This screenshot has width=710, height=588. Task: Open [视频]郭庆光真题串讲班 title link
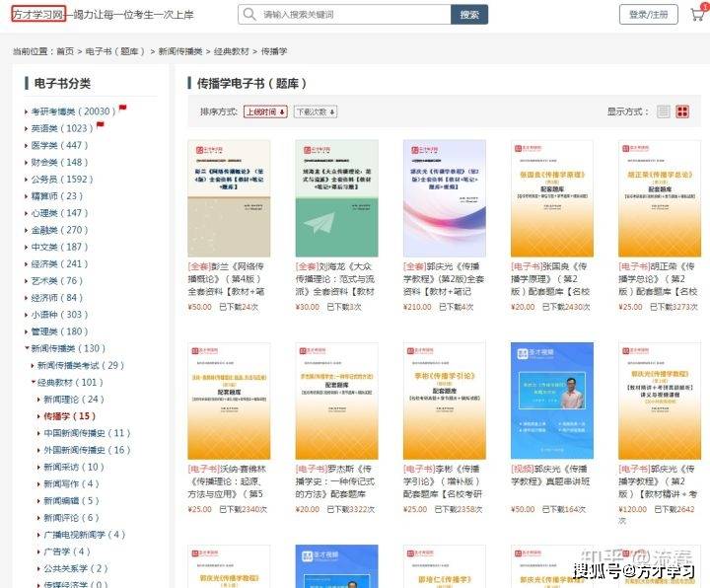pyautogui.click(x=550, y=476)
